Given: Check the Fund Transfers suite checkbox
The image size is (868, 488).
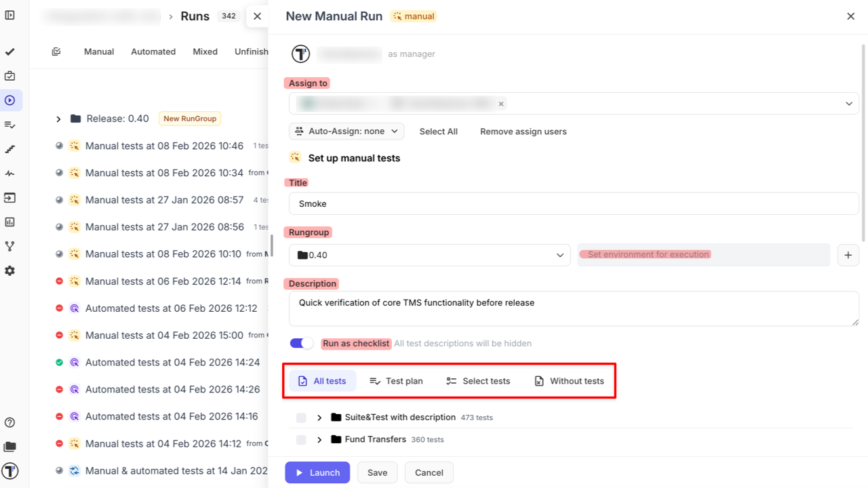Looking at the screenshot, I should (300, 439).
